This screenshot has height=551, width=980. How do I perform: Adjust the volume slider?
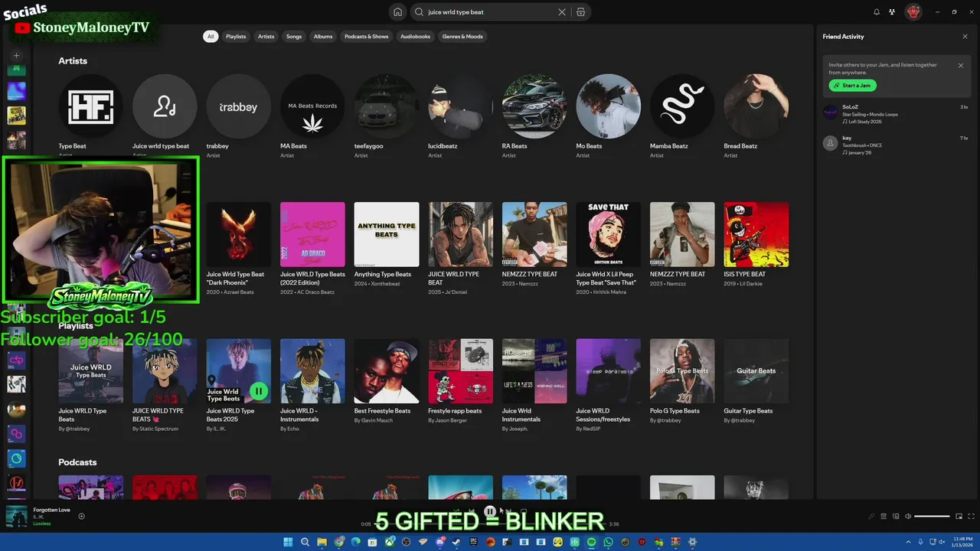click(932, 517)
